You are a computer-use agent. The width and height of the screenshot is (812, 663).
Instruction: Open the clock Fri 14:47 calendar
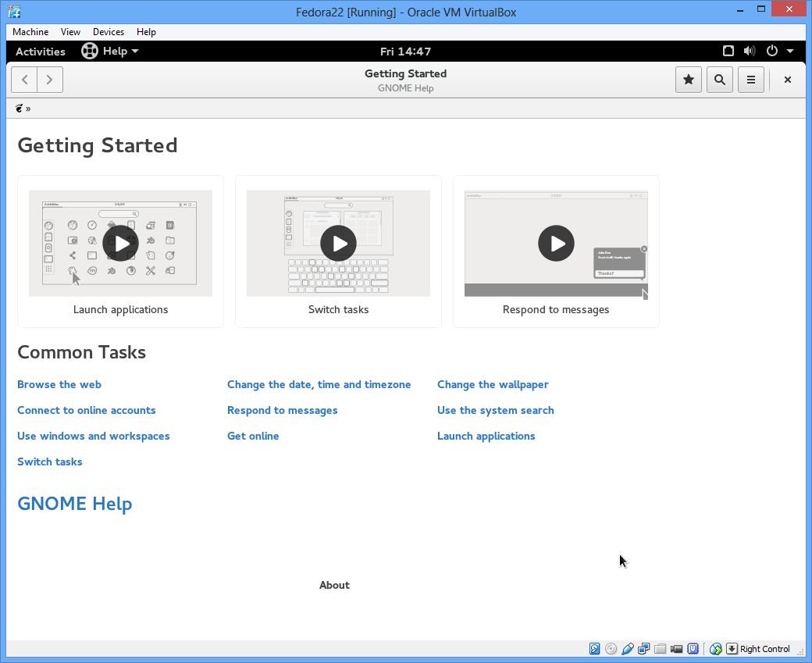[x=405, y=52]
